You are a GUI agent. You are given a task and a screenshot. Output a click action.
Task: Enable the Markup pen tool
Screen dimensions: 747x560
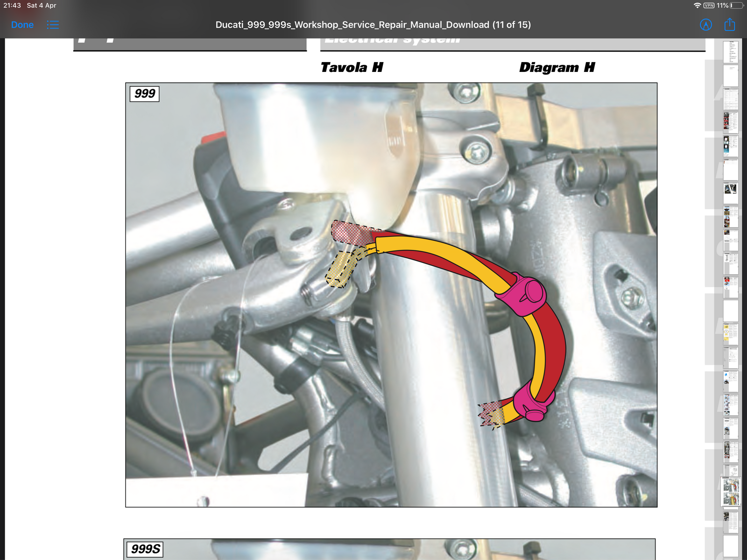706,25
